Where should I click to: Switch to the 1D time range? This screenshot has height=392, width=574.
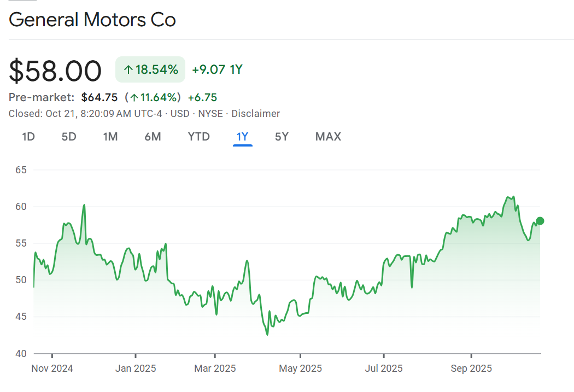(28, 137)
